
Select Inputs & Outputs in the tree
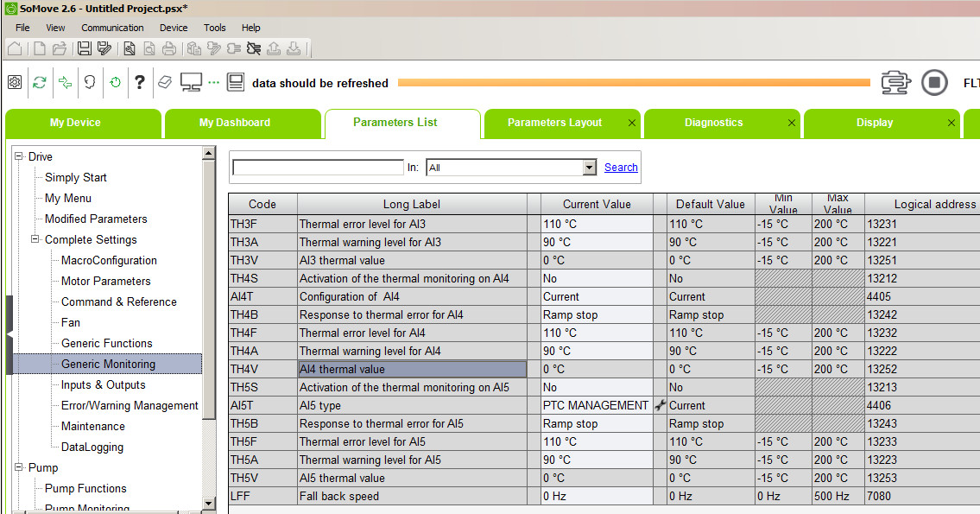[103, 384]
